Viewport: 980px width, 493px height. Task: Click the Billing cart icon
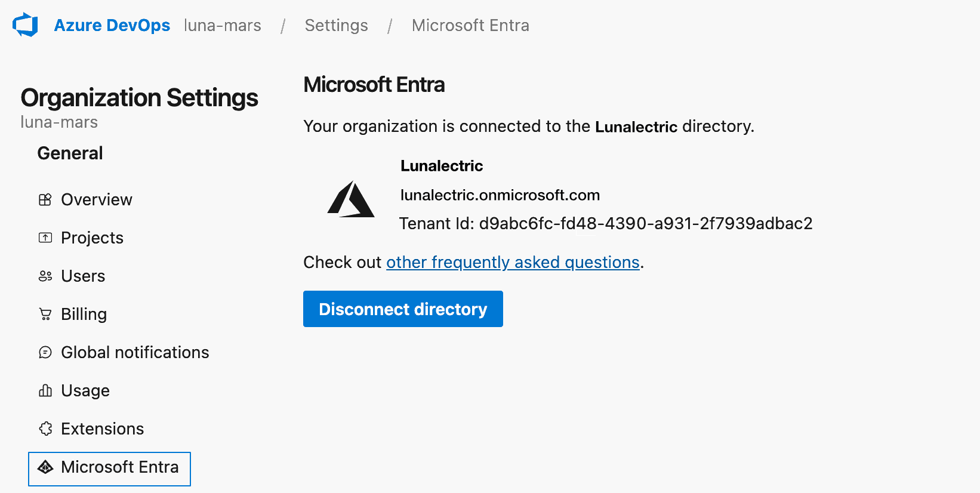[x=45, y=315]
